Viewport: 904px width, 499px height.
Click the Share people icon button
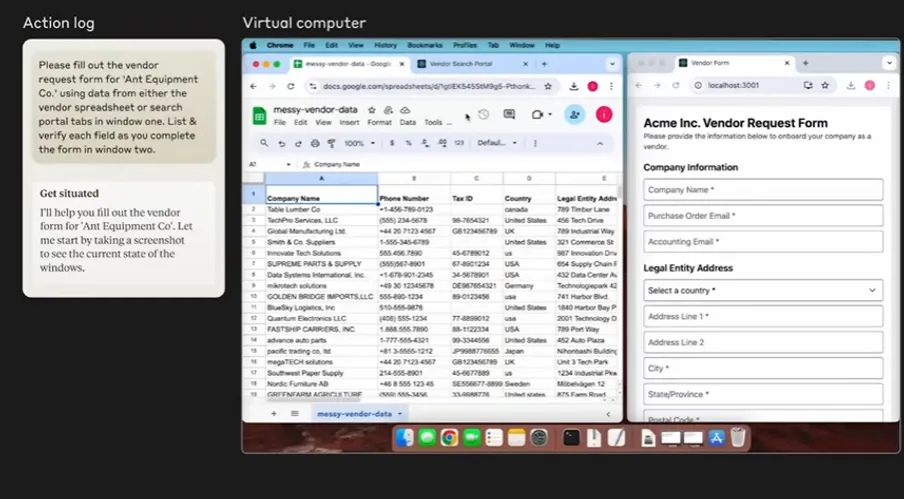575,115
